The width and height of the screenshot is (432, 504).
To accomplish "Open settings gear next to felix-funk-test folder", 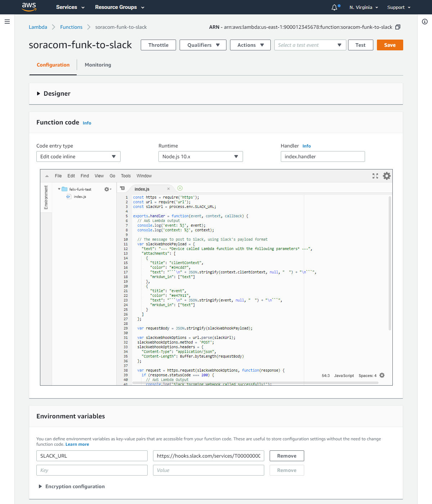I will (107, 189).
